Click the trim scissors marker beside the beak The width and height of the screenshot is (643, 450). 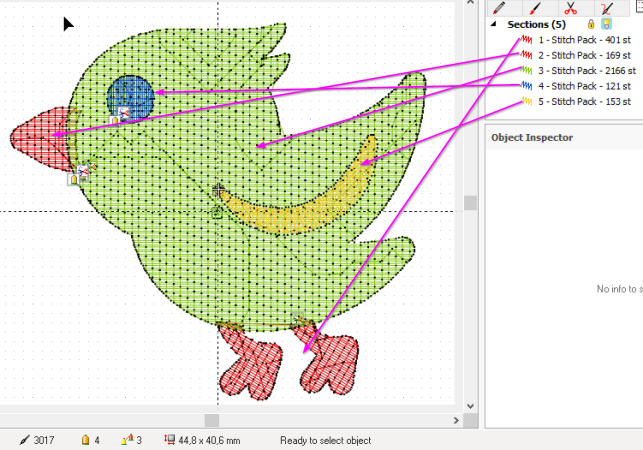point(83,171)
